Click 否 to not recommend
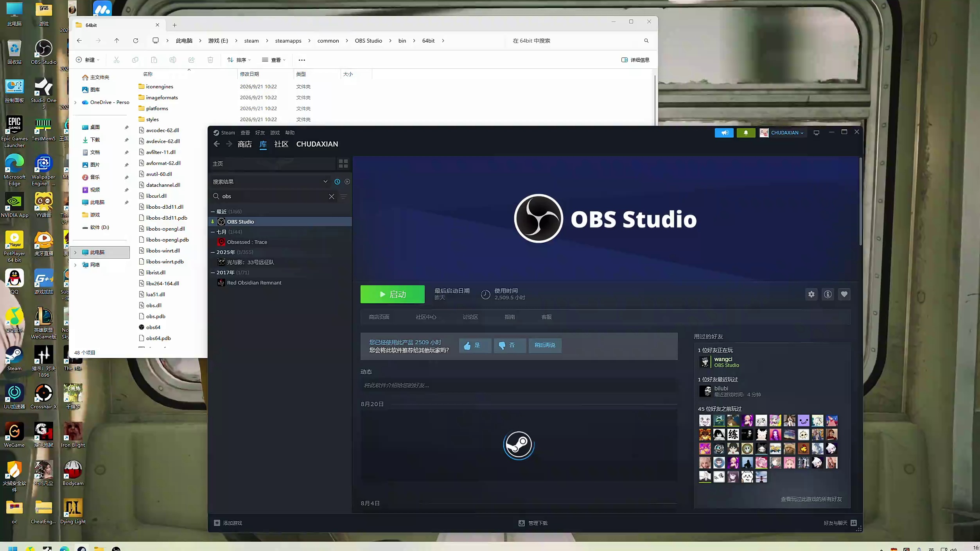Screen dimensions: 980x551 (510, 345)
